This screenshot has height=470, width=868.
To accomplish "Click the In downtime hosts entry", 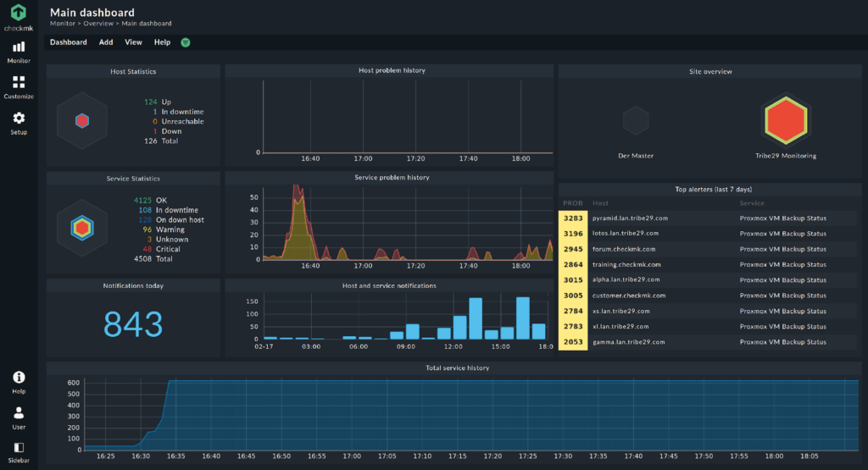I will [178, 112].
